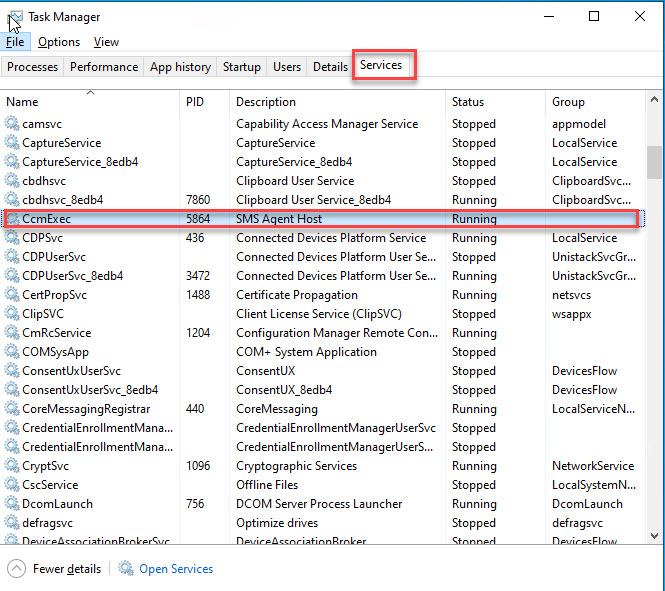
Task: Click the Open Services gear icon
Action: pos(126,569)
